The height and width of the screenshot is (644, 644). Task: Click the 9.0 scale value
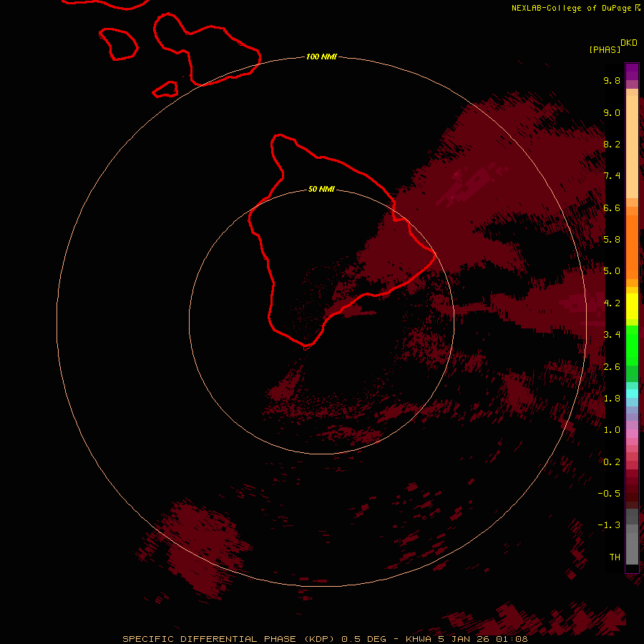(x=612, y=112)
